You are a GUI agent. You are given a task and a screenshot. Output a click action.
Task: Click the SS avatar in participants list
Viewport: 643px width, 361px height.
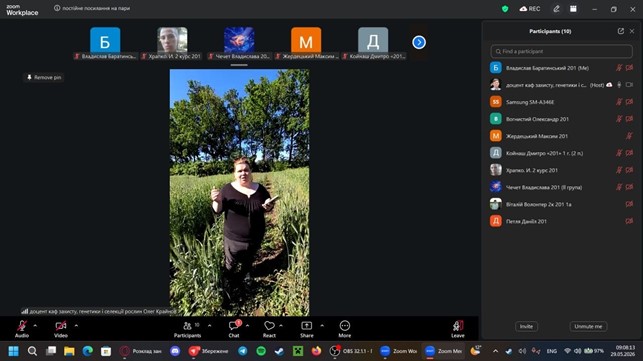click(x=496, y=102)
